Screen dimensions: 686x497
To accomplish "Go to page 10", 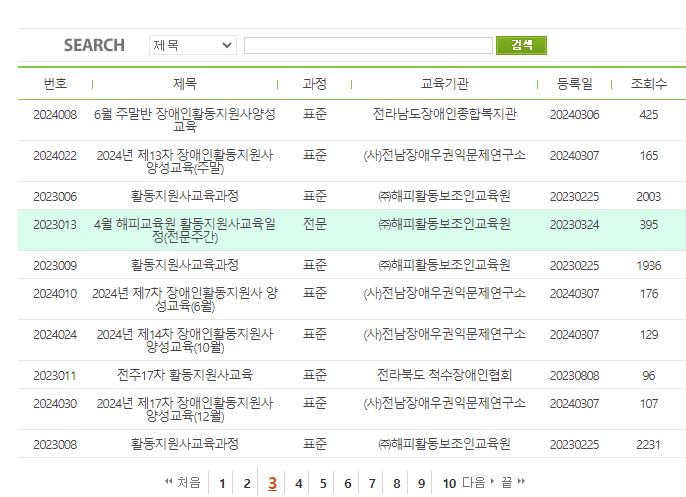I will pos(449,483).
